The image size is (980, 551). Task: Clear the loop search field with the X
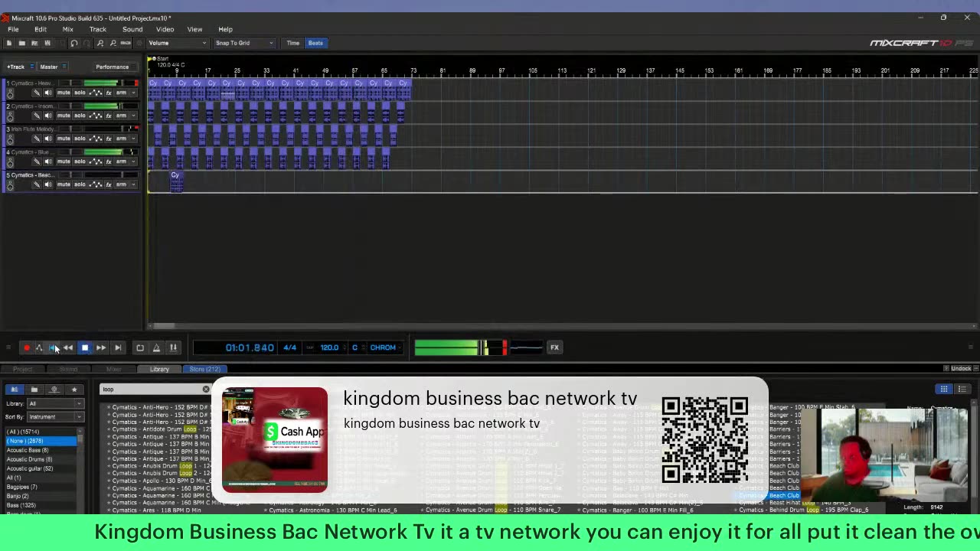point(205,390)
